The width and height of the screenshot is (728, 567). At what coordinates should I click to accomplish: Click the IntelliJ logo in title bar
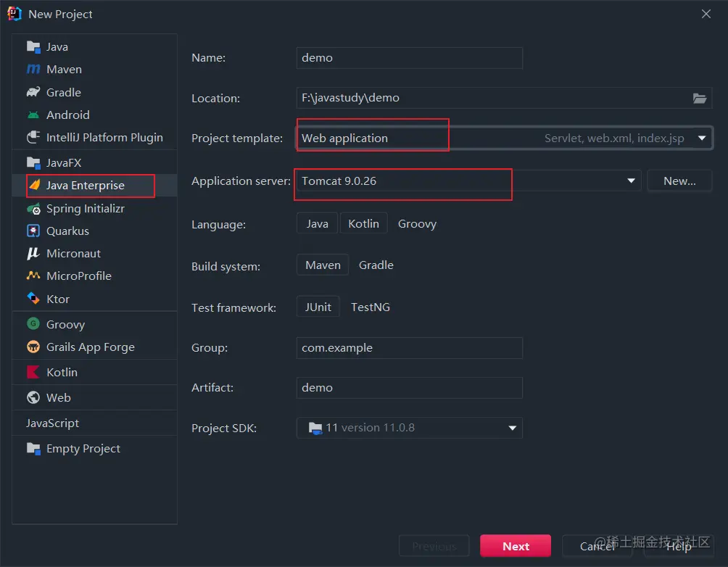click(15, 14)
